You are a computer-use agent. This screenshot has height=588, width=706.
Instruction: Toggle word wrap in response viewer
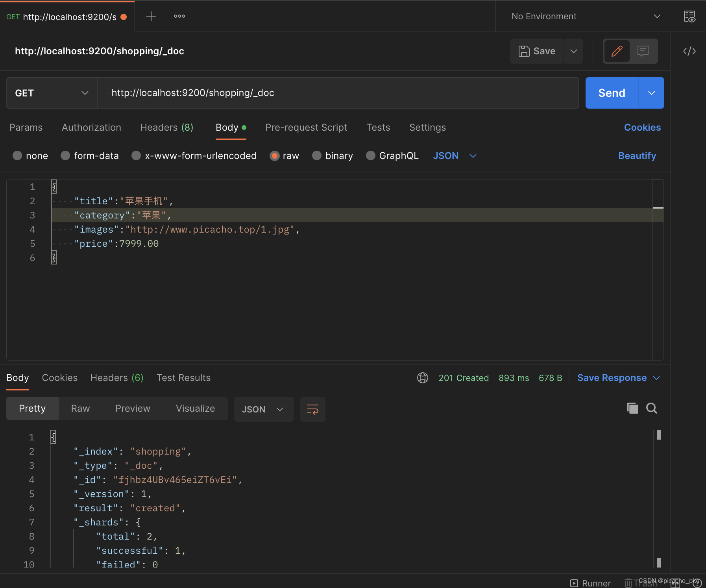[312, 409]
